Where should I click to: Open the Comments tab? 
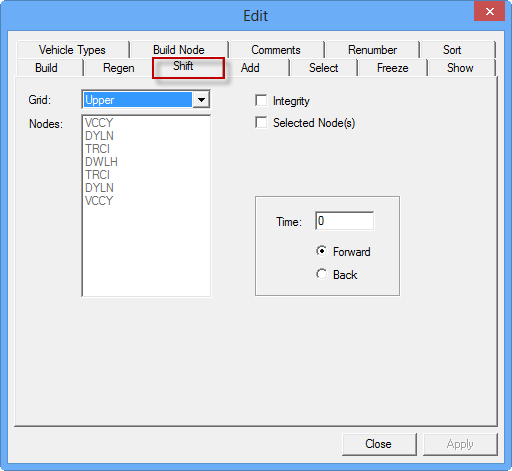click(276, 50)
